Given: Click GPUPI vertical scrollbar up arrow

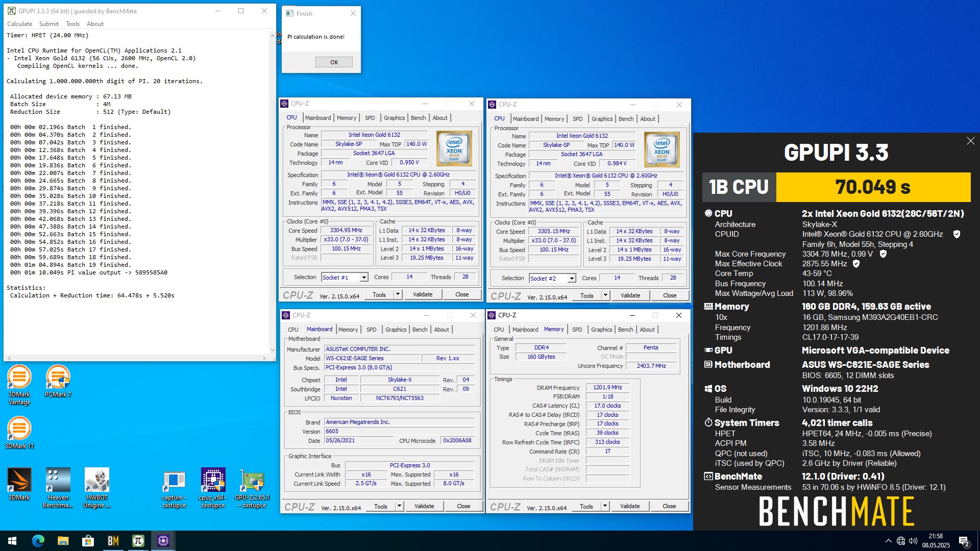Looking at the screenshot, I should [273, 36].
